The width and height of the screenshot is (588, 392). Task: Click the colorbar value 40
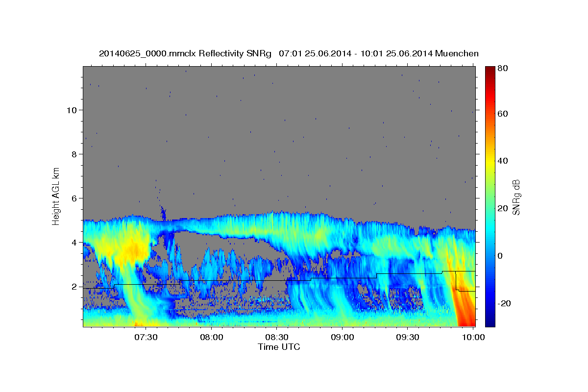pos(502,161)
